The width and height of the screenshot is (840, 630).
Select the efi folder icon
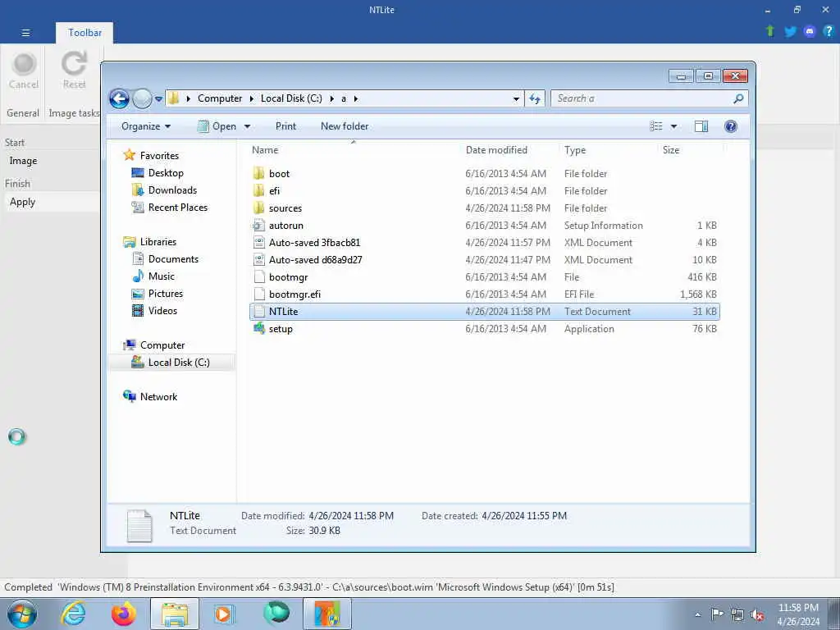coord(258,190)
